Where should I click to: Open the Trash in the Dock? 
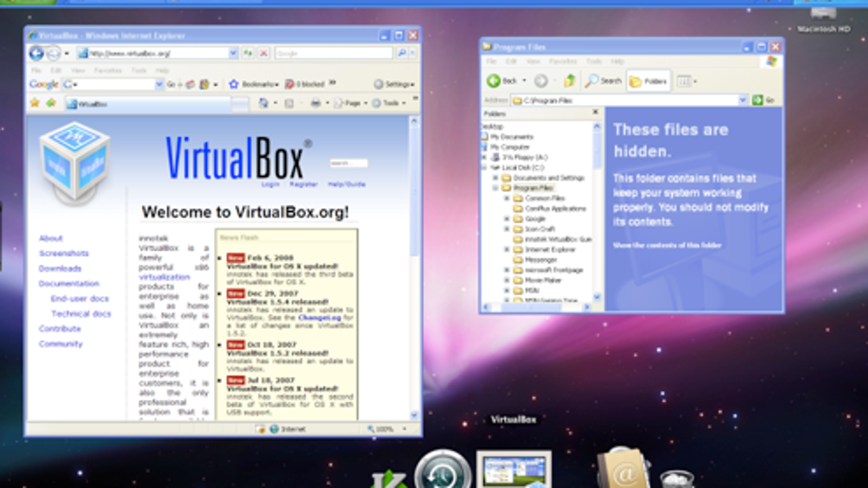pos(677,479)
